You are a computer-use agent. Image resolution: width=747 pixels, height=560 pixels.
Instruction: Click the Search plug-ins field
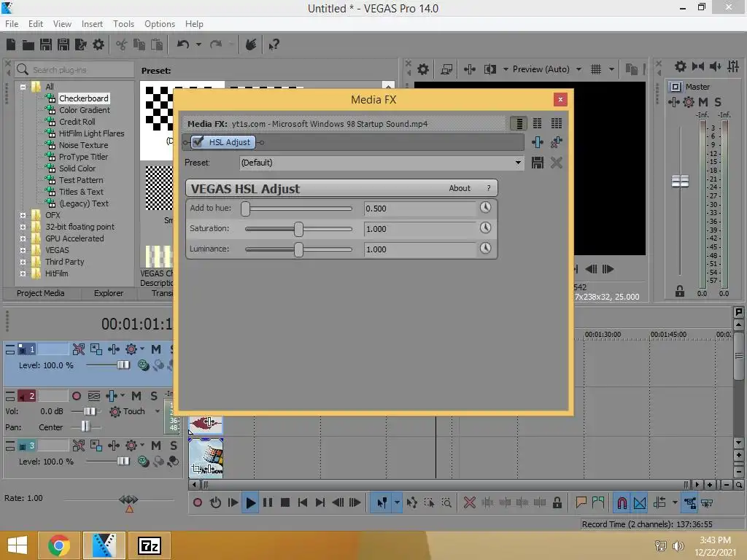click(74, 70)
